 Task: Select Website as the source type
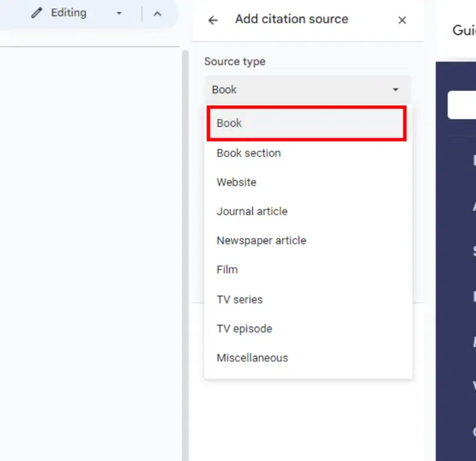tap(308, 183)
